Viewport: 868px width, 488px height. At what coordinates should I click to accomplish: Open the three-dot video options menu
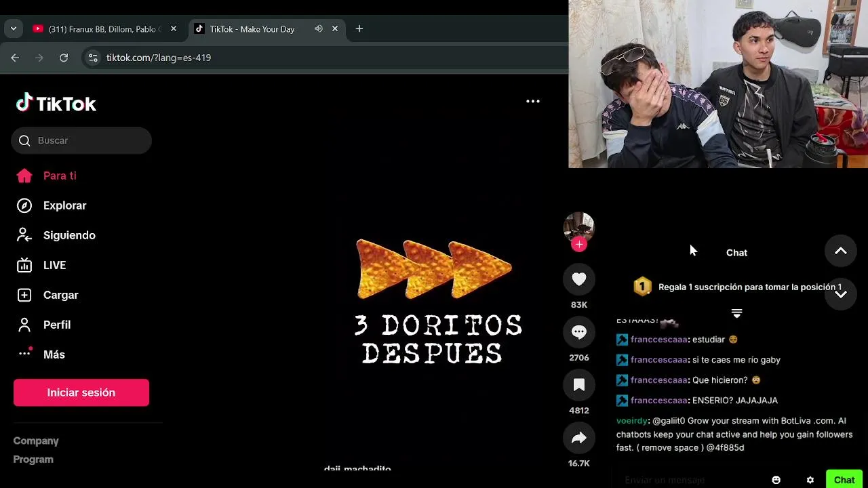(533, 101)
